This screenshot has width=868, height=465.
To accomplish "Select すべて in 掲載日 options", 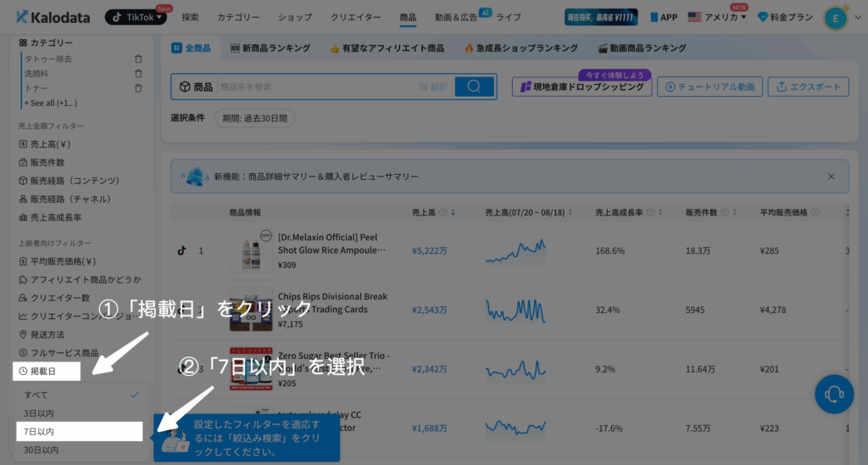I will point(81,395).
